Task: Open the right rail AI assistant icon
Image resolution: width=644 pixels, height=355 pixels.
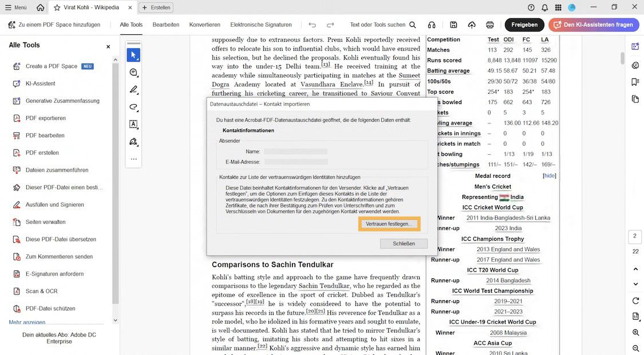Action: coord(635,47)
